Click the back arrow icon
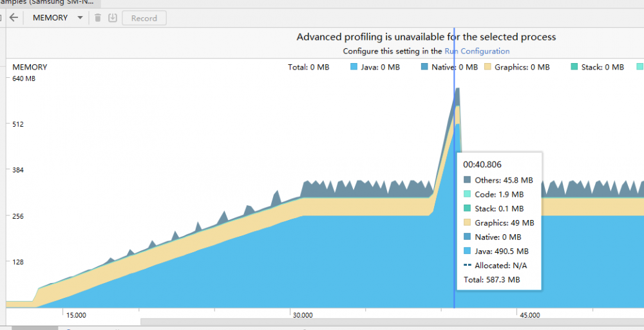The height and width of the screenshot is (330, 644). pos(14,17)
